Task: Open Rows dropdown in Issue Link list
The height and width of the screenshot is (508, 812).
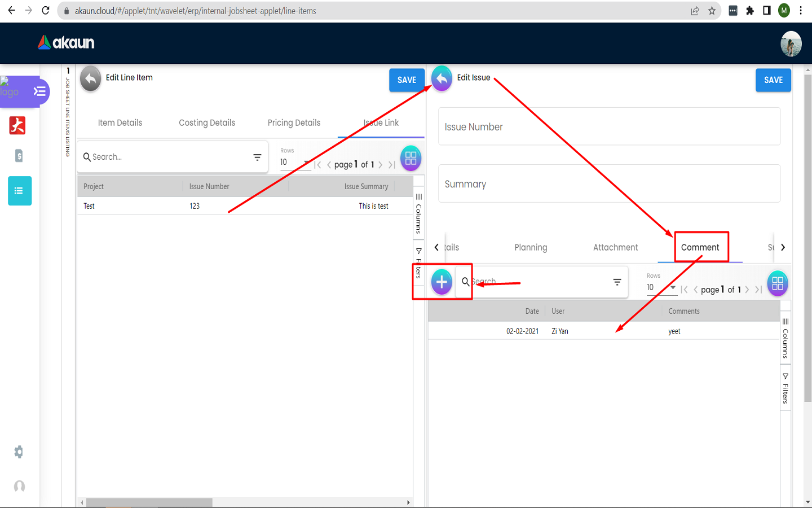Action: [295, 163]
